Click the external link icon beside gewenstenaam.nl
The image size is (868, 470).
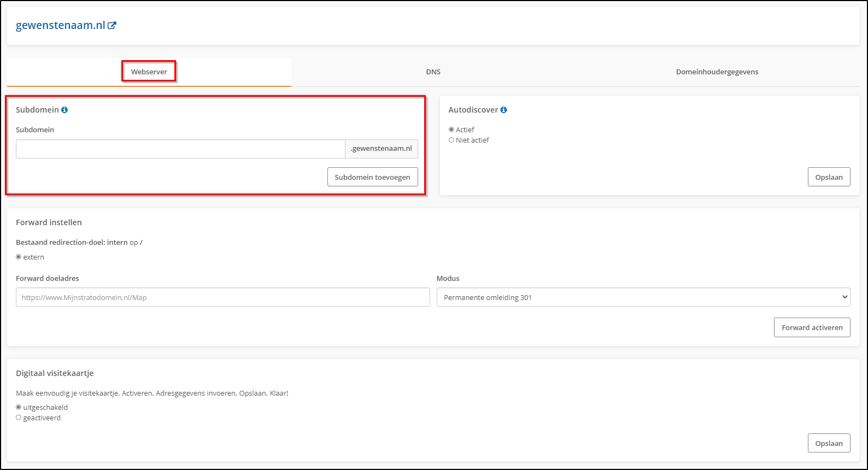point(112,26)
